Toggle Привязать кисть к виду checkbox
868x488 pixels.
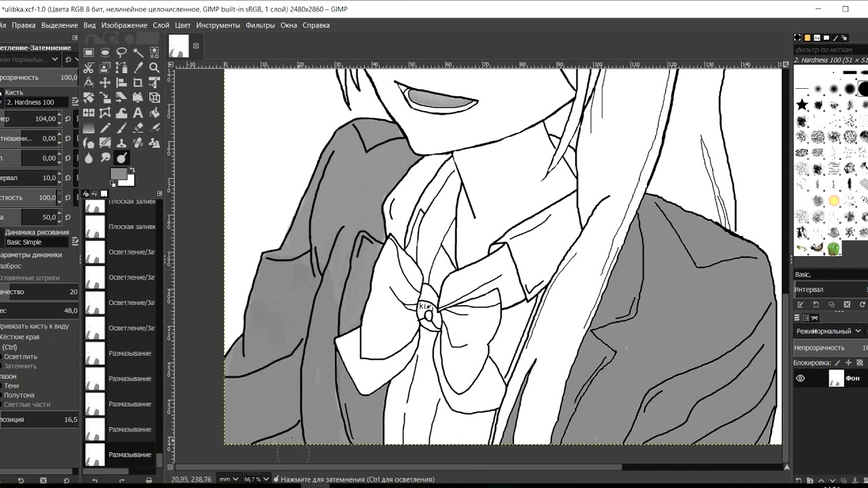pos(34,326)
